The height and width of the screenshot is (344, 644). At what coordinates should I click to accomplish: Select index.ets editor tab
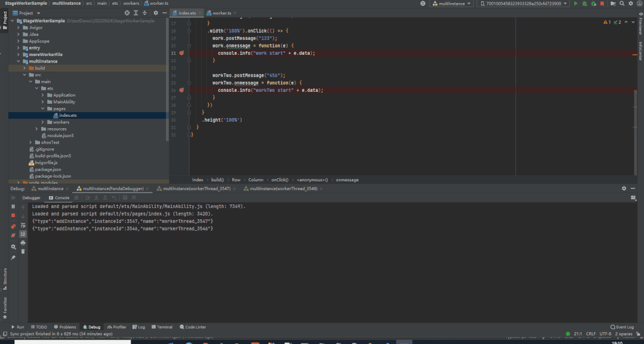(x=187, y=13)
